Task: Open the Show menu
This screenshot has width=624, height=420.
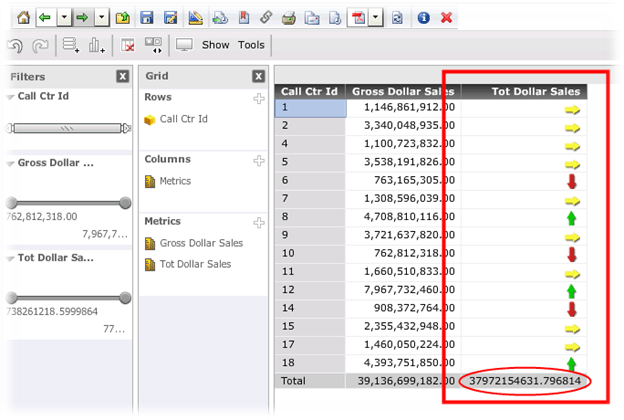Action: click(215, 45)
